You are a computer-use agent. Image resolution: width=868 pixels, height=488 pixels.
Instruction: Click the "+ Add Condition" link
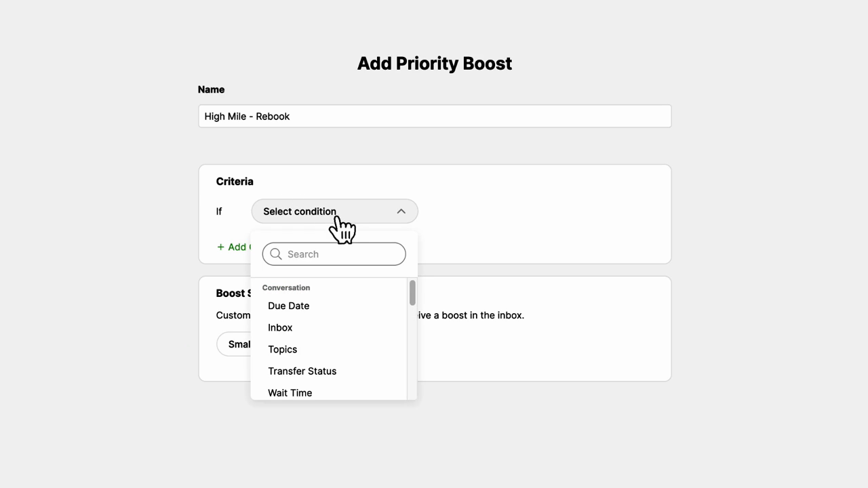233,247
